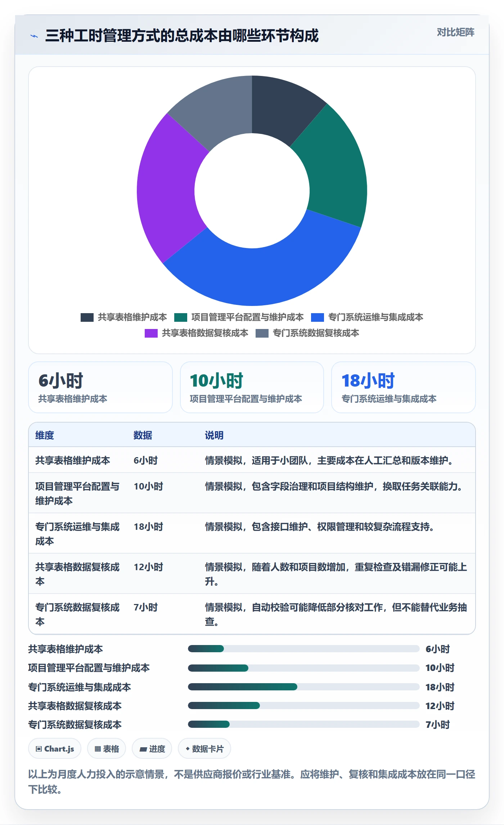Screen dimensions: 504x825
Task: Toggle gray legend swatch 专门系统数据复核成本
Action: click(262, 333)
